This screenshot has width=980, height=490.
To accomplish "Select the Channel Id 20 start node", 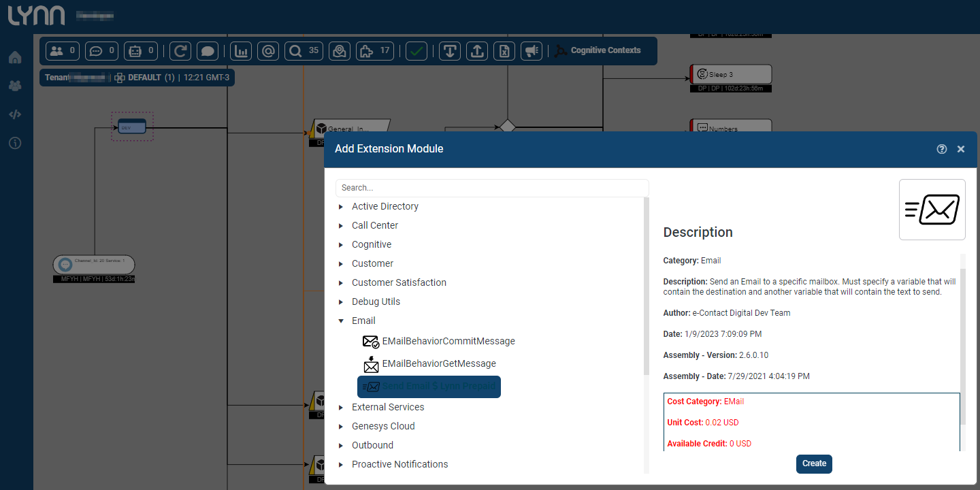I will coord(94,265).
